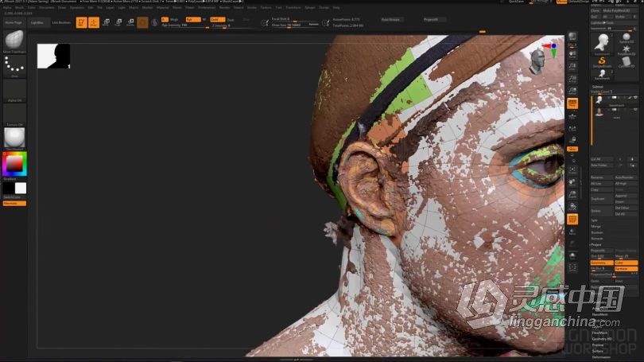
Task: Click the camera view head indicator
Action: click(537, 61)
